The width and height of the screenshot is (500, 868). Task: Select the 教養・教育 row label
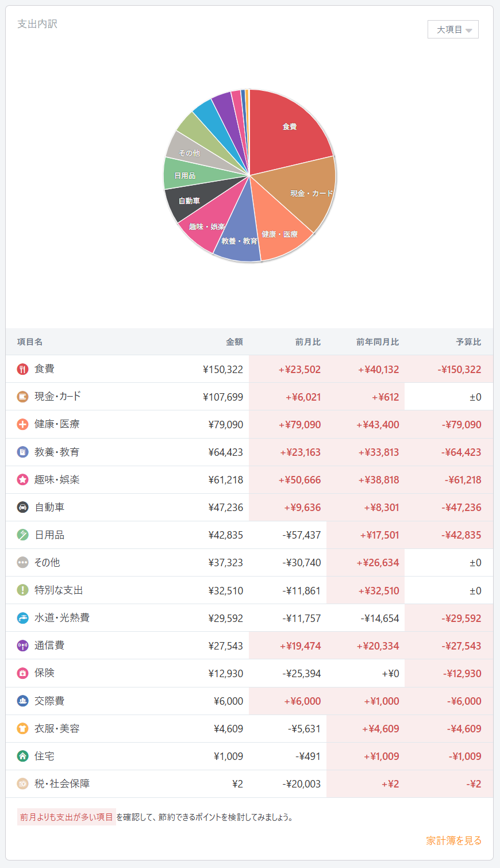pos(57,452)
